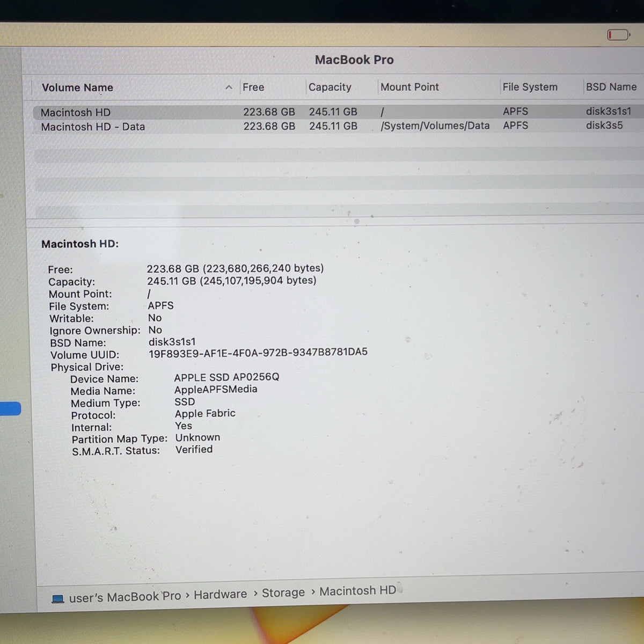Select the Macintosh HD volume row
The height and width of the screenshot is (644, 644).
pyautogui.click(x=338, y=112)
